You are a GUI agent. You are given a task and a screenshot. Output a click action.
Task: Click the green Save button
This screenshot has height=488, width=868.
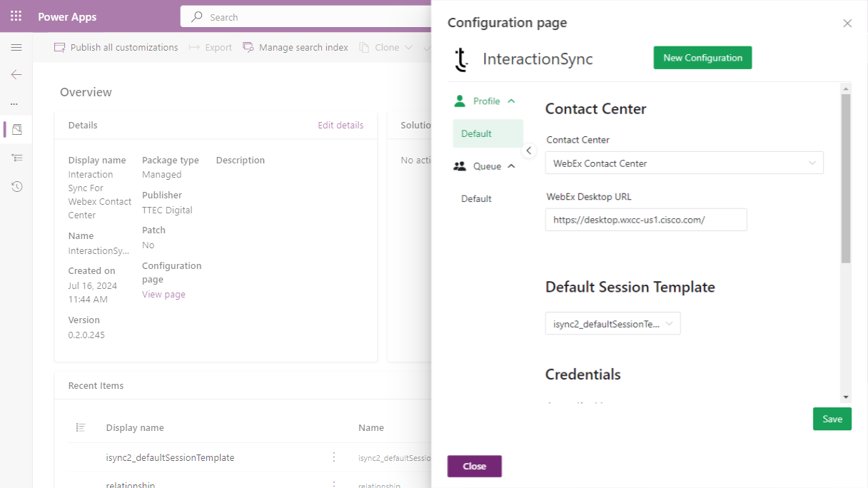832,419
